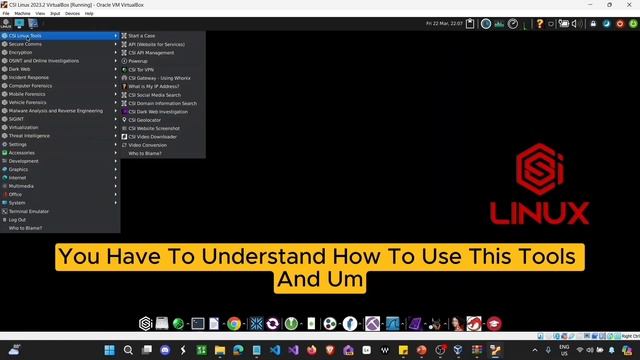Open the document file icon in dock
The height and width of the screenshot is (360, 640).
(214, 324)
